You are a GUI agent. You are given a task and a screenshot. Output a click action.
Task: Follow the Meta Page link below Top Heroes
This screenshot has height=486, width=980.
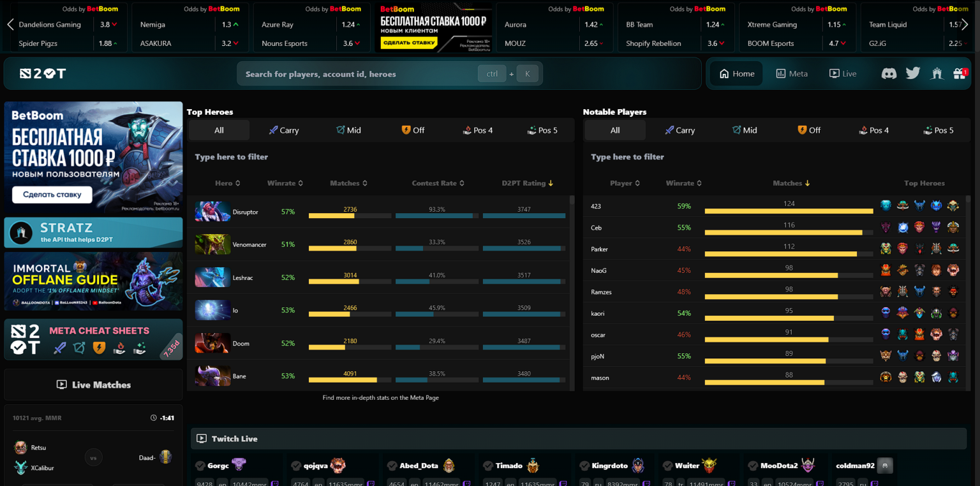(380, 397)
